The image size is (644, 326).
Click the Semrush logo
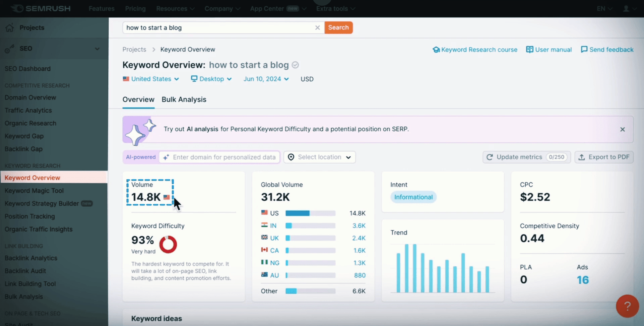click(x=40, y=8)
